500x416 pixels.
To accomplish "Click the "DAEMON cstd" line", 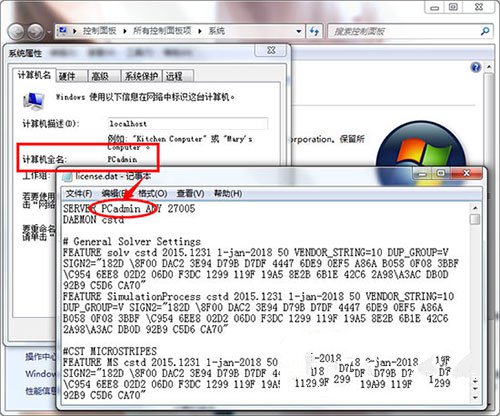I will (93, 220).
